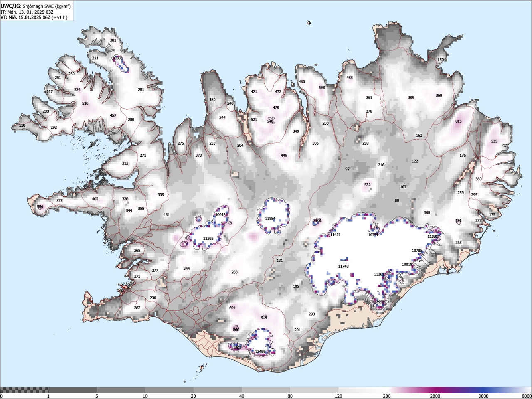
Task: Click the '8000' label at the scale end
Action: click(527, 396)
